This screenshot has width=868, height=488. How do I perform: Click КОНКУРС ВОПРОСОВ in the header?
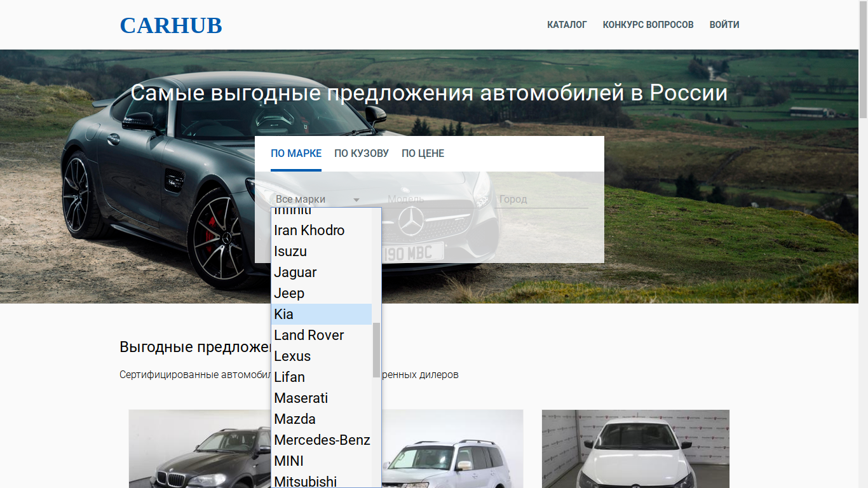tap(648, 25)
